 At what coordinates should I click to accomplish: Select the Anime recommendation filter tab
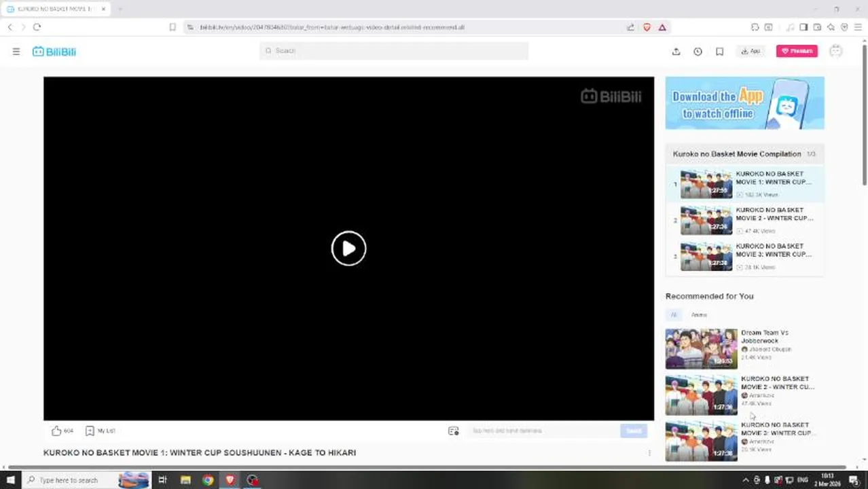(699, 315)
